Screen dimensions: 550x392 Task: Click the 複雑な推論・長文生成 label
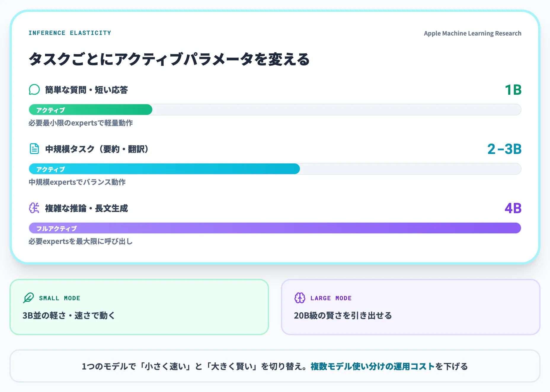pos(86,208)
